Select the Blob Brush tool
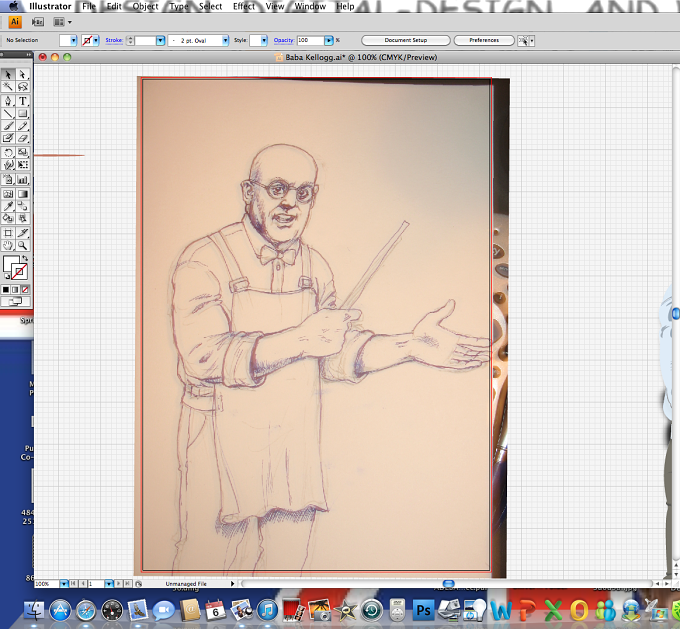 click(x=8, y=138)
